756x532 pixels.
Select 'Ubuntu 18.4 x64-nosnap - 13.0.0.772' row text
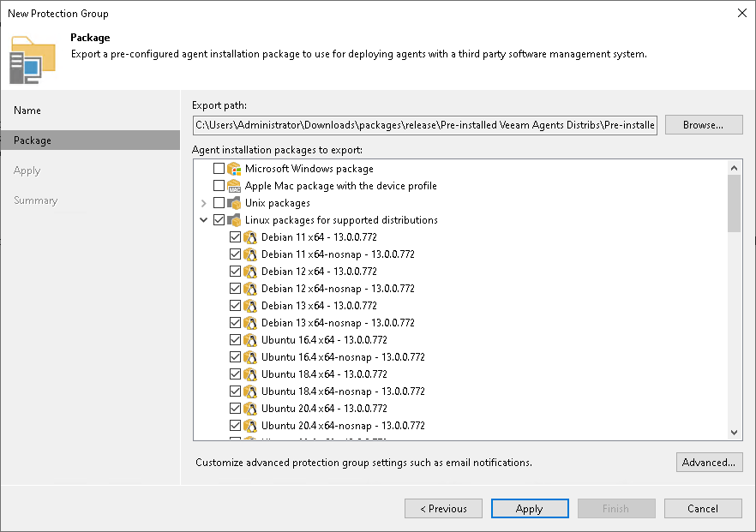[343, 392]
